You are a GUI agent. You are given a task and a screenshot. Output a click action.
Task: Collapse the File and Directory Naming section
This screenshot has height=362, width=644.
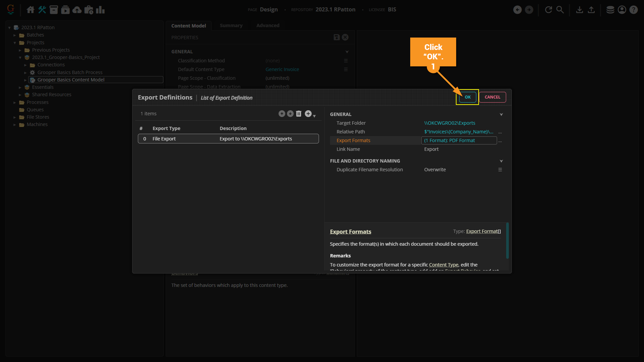pos(501,161)
